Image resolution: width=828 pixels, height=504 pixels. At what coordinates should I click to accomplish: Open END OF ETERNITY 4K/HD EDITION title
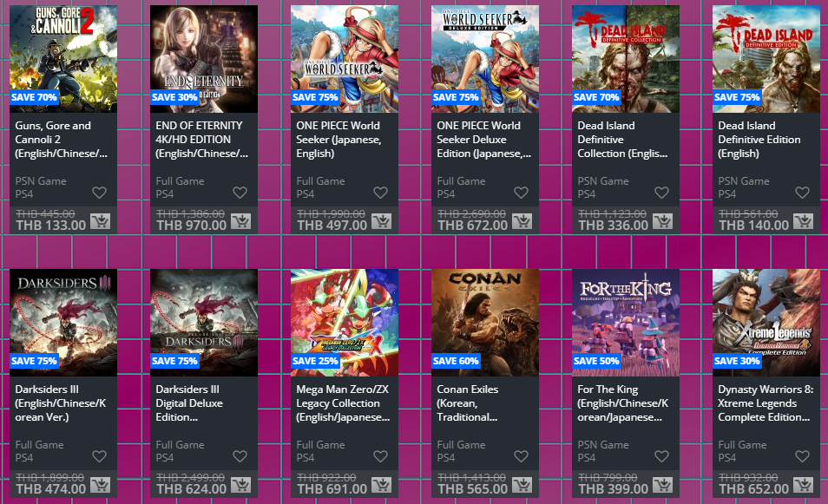click(x=201, y=140)
